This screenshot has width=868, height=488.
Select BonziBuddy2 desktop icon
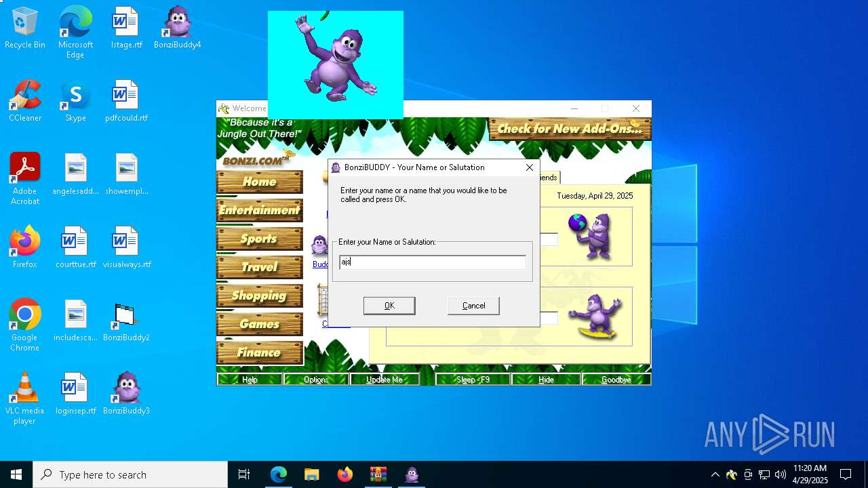(126, 321)
